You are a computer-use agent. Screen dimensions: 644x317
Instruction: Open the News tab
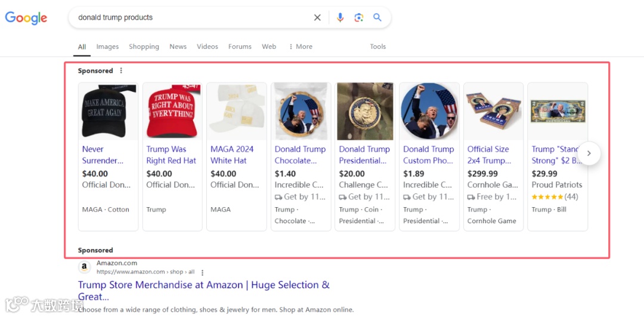point(178,47)
